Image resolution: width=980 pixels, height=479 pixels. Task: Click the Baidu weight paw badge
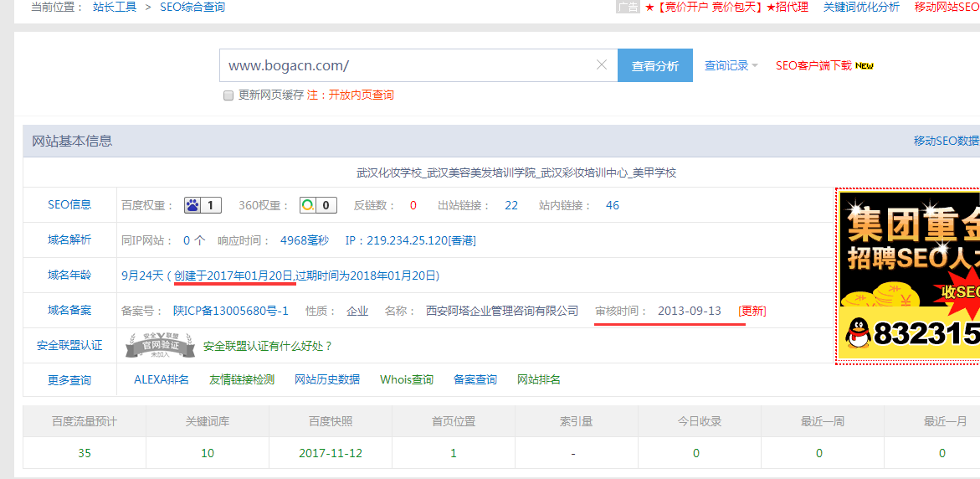(x=203, y=205)
